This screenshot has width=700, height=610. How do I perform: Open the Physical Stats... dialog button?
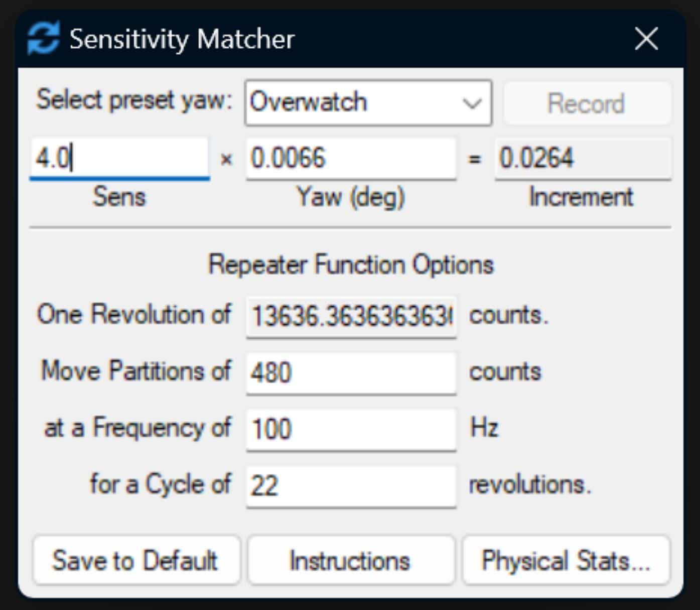pos(566,560)
